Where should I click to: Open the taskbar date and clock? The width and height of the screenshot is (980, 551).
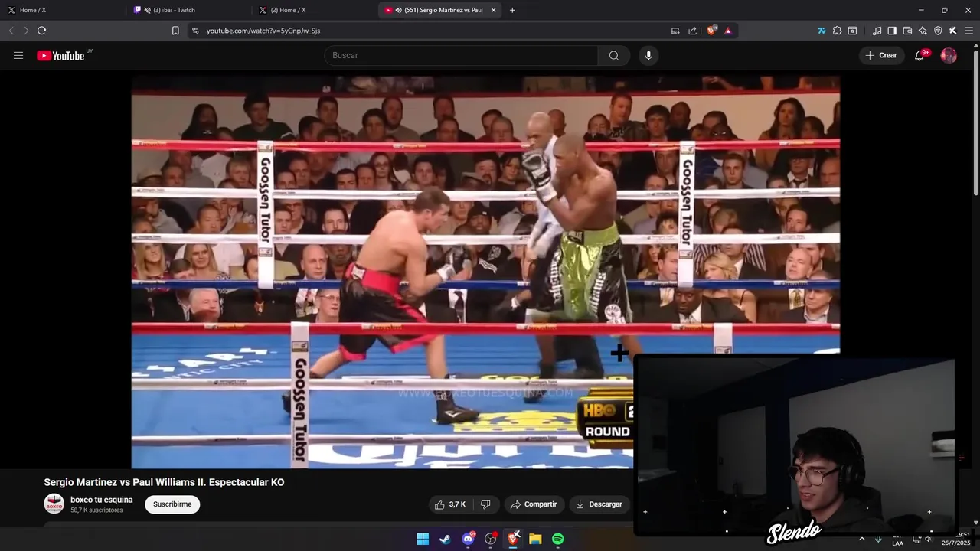click(x=955, y=539)
